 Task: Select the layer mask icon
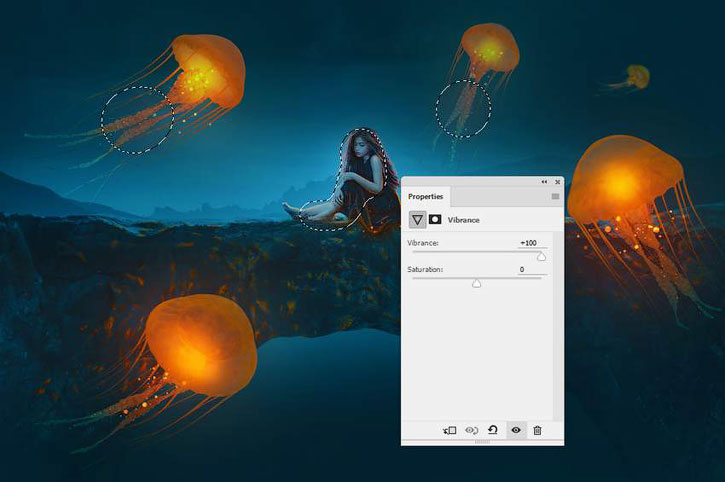click(435, 219)
